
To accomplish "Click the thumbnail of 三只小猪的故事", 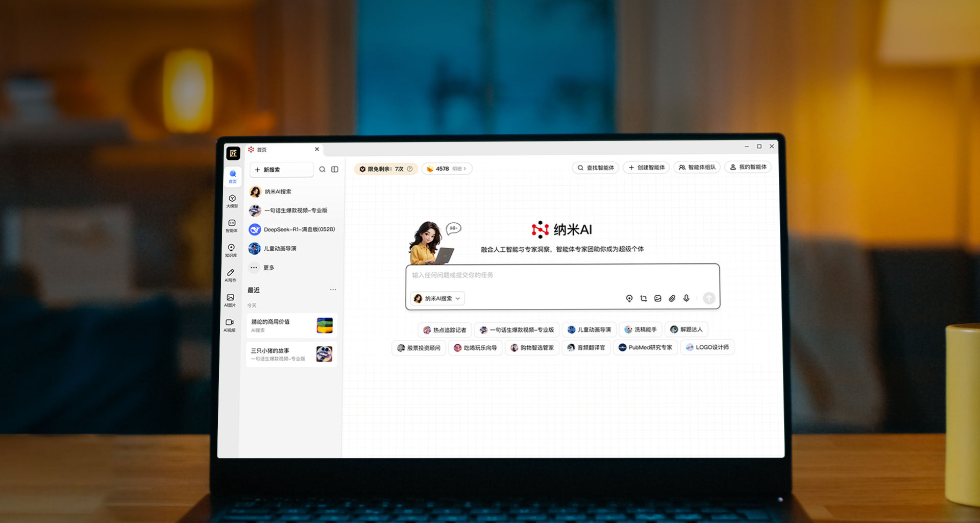I will click(x=324, y=354).
